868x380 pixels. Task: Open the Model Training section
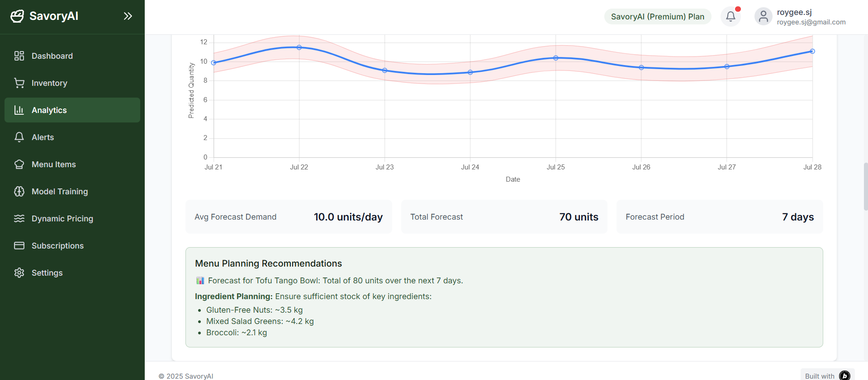click(x=72, y=192)
